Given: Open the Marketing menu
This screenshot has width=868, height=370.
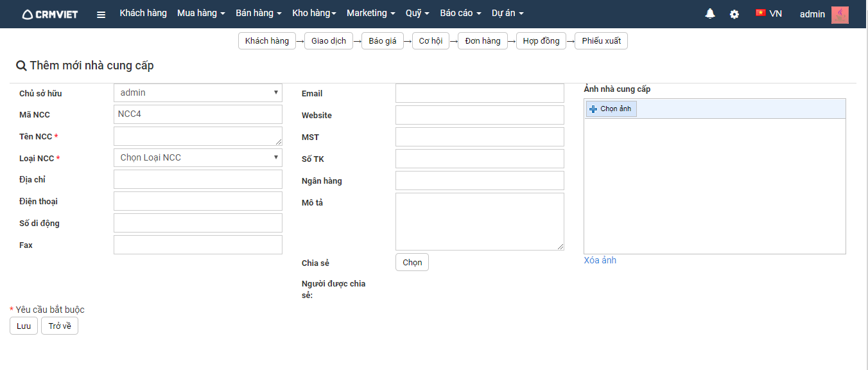Looking at the screenshot, I should (x=371, y=13).
